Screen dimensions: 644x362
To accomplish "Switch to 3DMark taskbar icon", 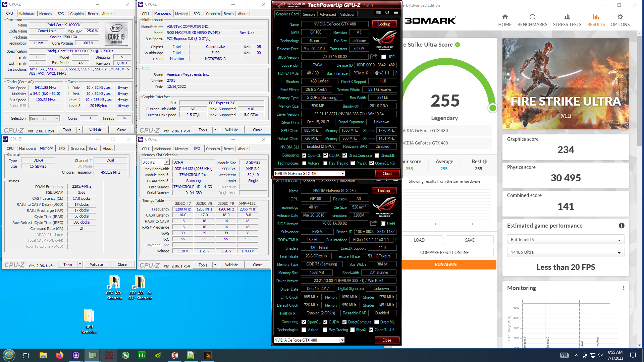I will pyautogui.click(x=208, y=355).
